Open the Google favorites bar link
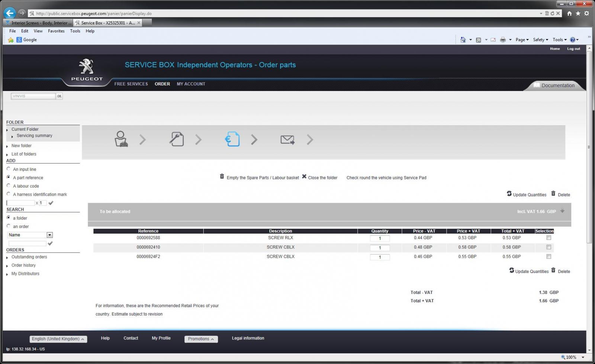 [26, 40]
